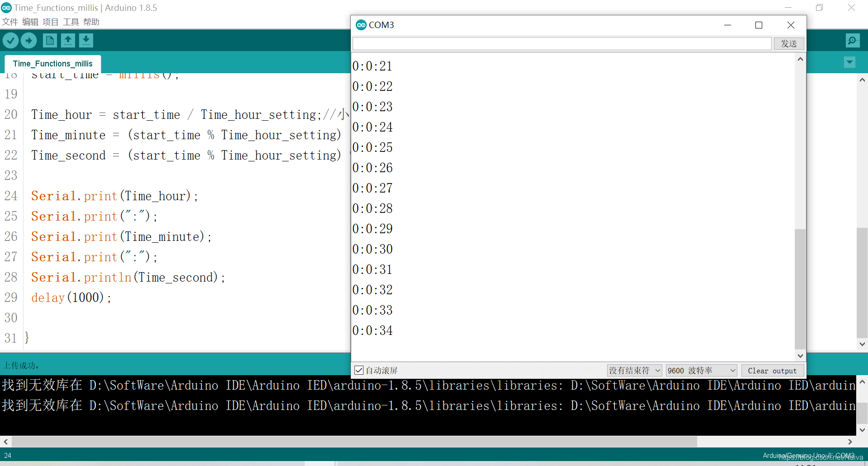The height and width of the screenshot is (466, 868).
Task: Save the sketch with the Save toolbar icon
Action: coord(86,40)
